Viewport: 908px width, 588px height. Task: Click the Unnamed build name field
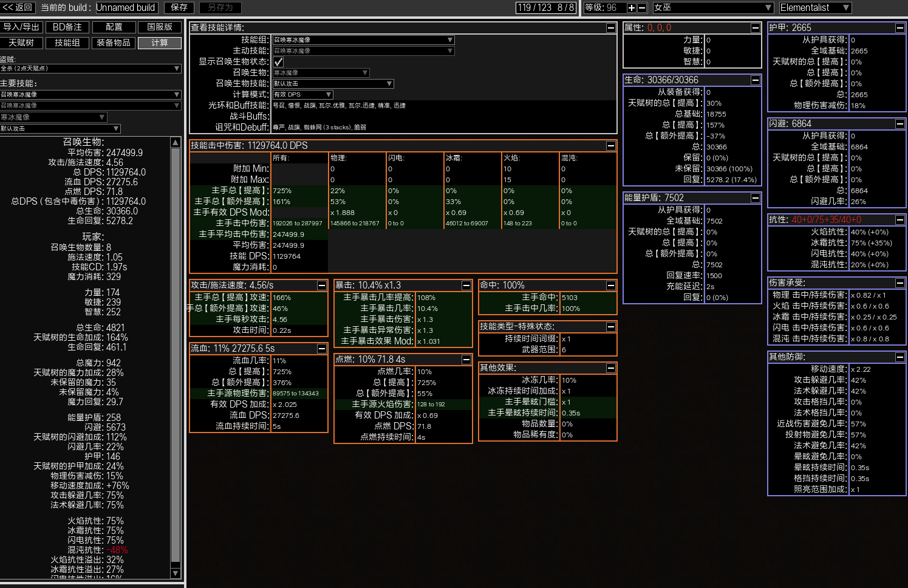(x=126, y=8)
